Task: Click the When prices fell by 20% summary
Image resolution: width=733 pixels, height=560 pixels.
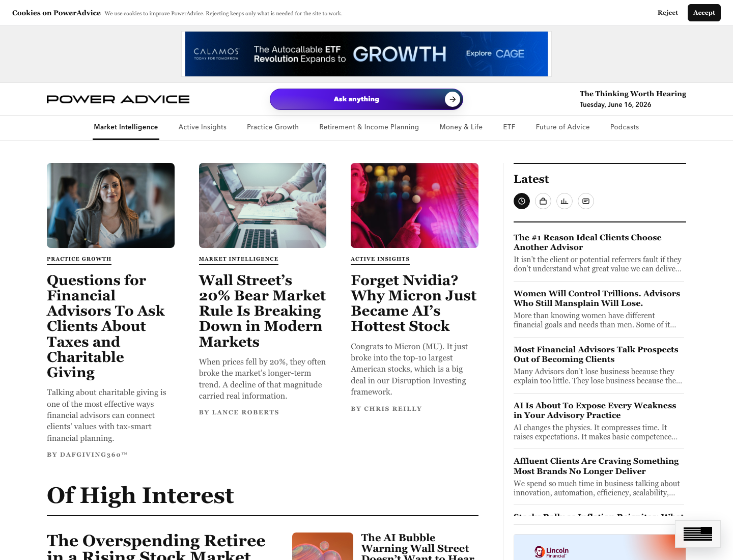Action: pos(262,379)
